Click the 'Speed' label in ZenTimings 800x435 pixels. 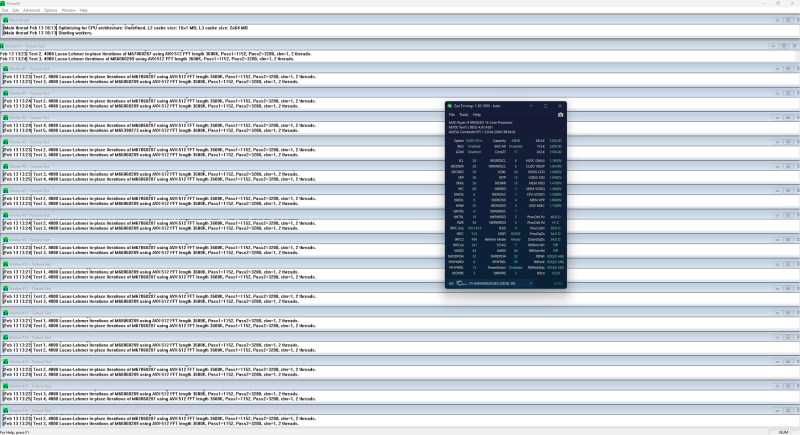(x=459, y=141)
